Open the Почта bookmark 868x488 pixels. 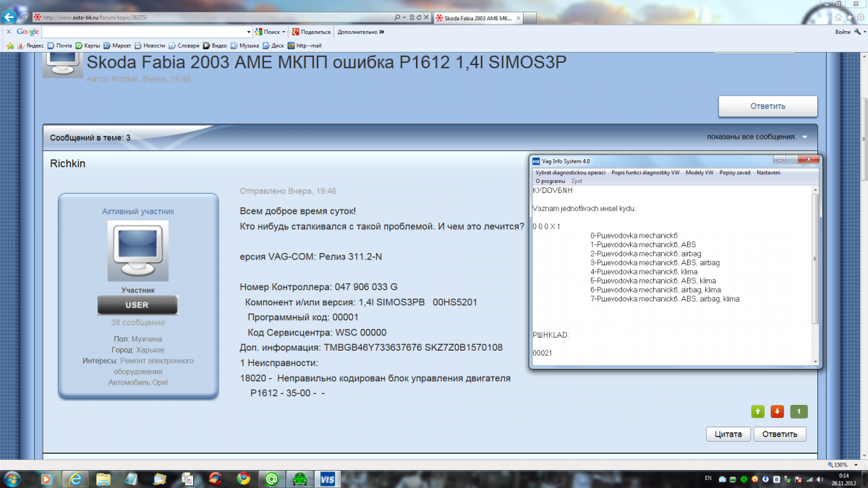[x=59, y=46]
